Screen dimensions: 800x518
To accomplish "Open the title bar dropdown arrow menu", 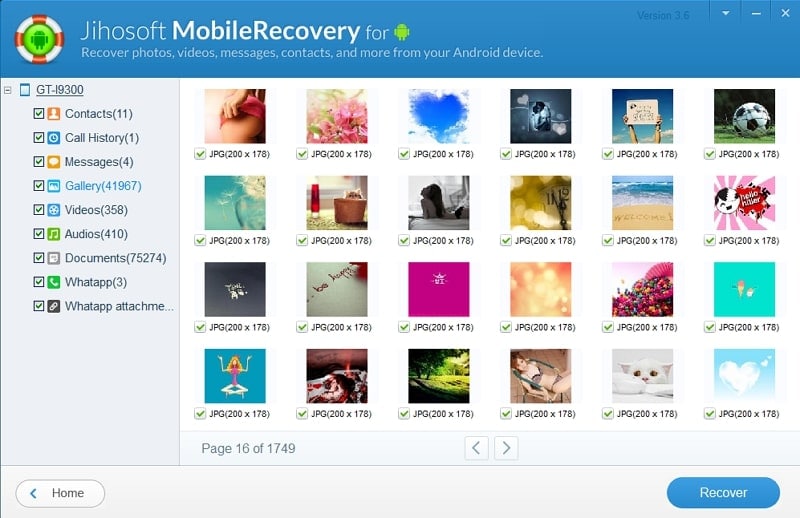I will 726,13.
